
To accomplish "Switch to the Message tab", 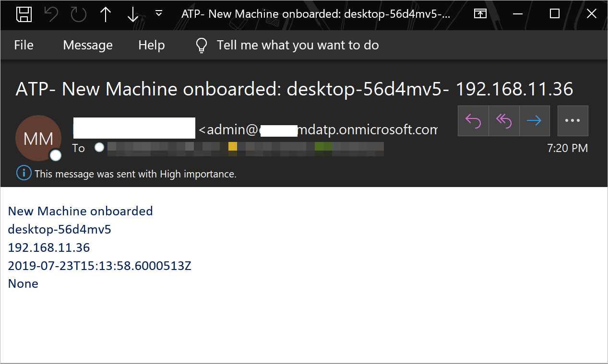I will point(88,45).
